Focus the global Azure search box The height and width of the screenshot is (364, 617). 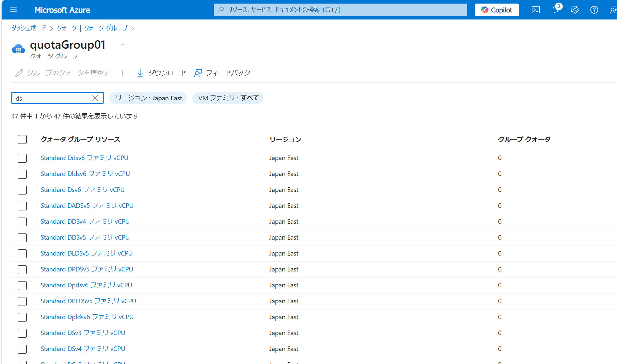click(x=340, y=10)
